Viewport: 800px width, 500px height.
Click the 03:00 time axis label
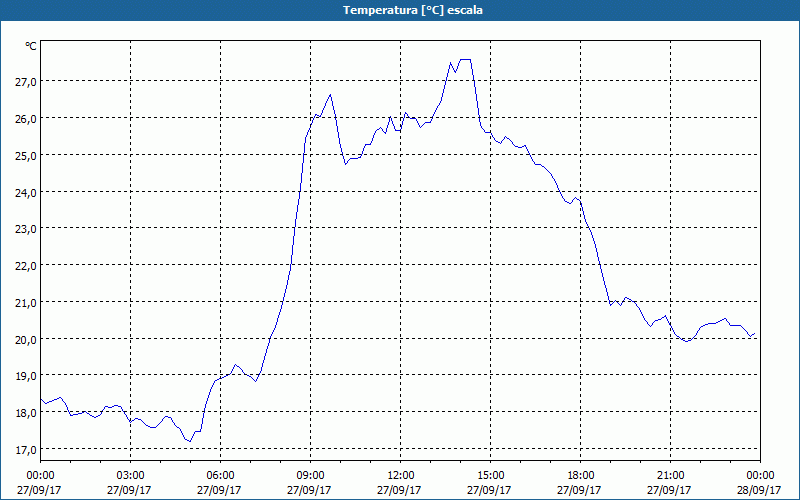pyautogui.click(x=131, y=476)
